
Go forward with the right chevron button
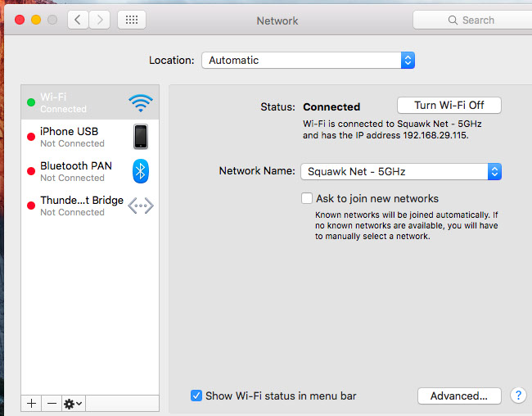point(99,20)
